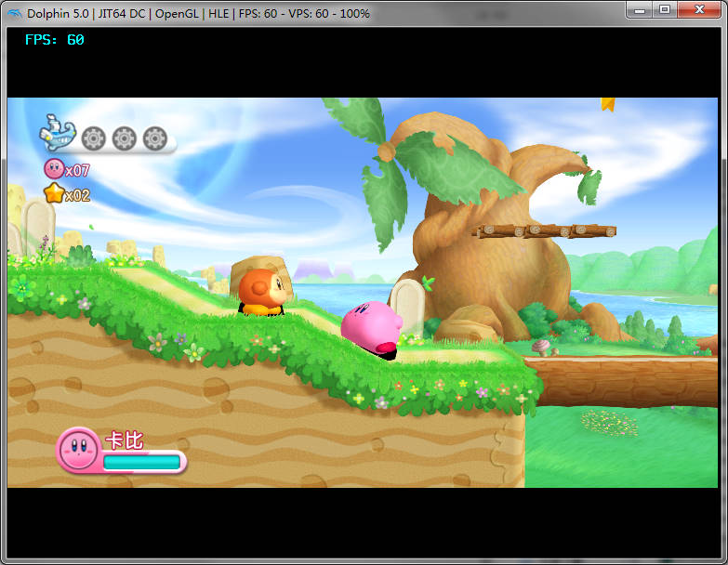Click the 卡比 player name label

125,440
